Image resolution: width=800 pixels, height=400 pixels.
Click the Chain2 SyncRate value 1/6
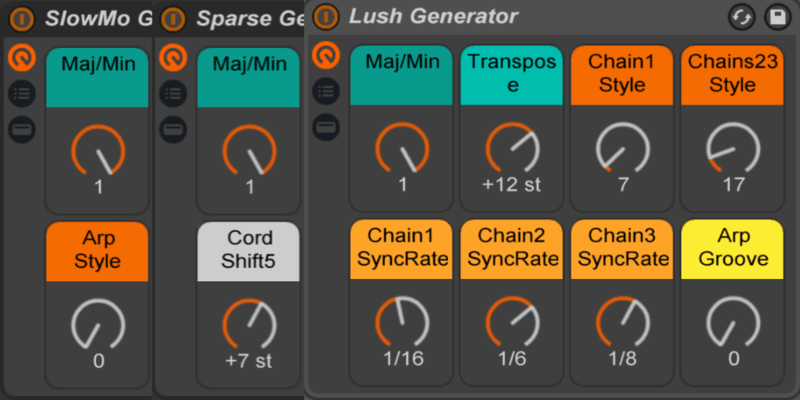[511, 358]
